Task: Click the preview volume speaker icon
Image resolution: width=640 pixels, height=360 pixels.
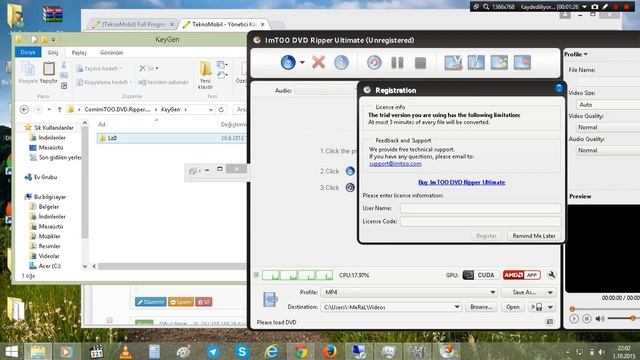Action: (600, 318)
